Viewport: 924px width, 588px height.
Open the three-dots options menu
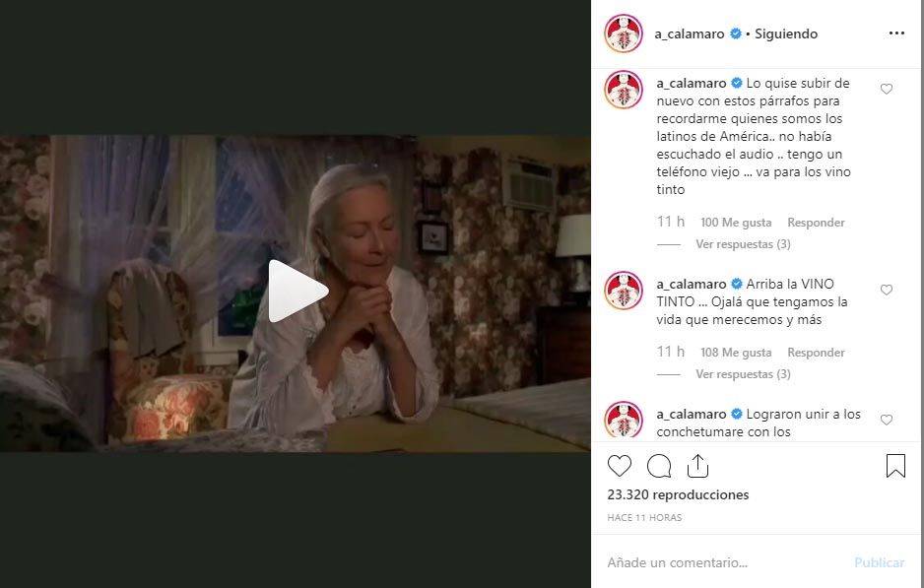(896, 33)
